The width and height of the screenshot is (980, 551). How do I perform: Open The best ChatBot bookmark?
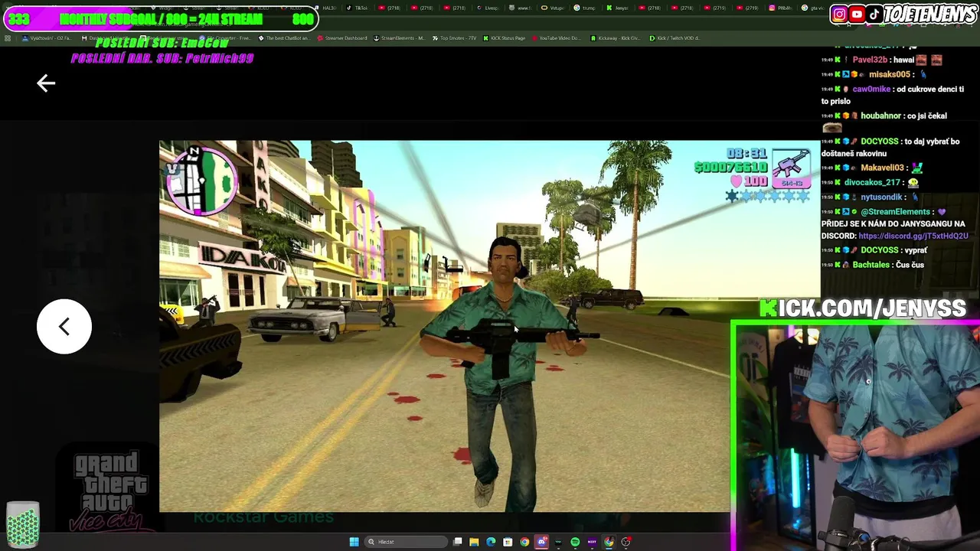(284, 37)
